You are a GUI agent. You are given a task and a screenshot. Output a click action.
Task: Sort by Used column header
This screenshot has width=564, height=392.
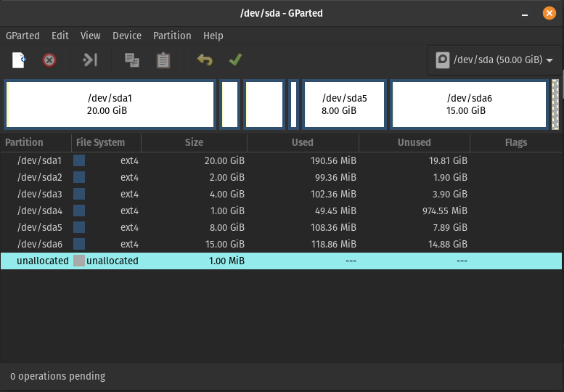tap(303, 142)
